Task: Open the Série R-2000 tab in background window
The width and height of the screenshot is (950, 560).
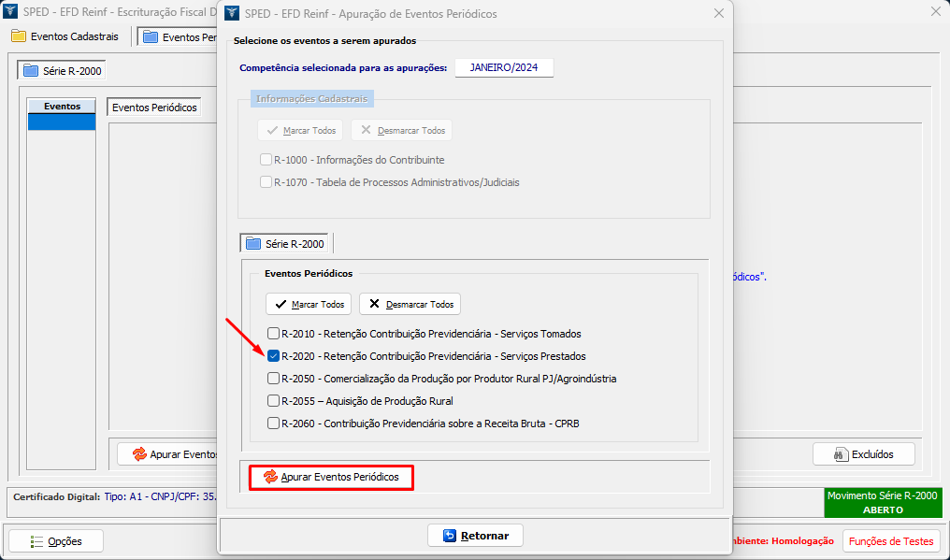Action: pyautogui.click(x=63, y=71)
